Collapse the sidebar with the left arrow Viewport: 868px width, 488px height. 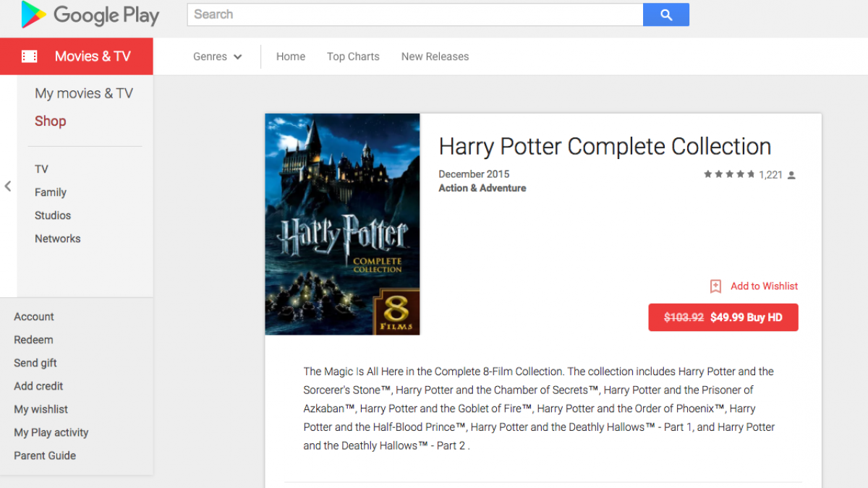8,187
